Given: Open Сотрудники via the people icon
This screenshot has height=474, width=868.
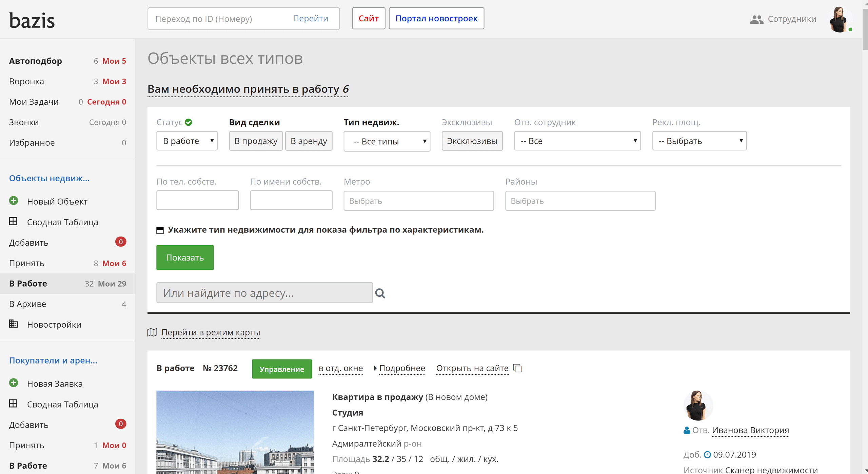Looking at the screenshot, I should pos(756,19).
